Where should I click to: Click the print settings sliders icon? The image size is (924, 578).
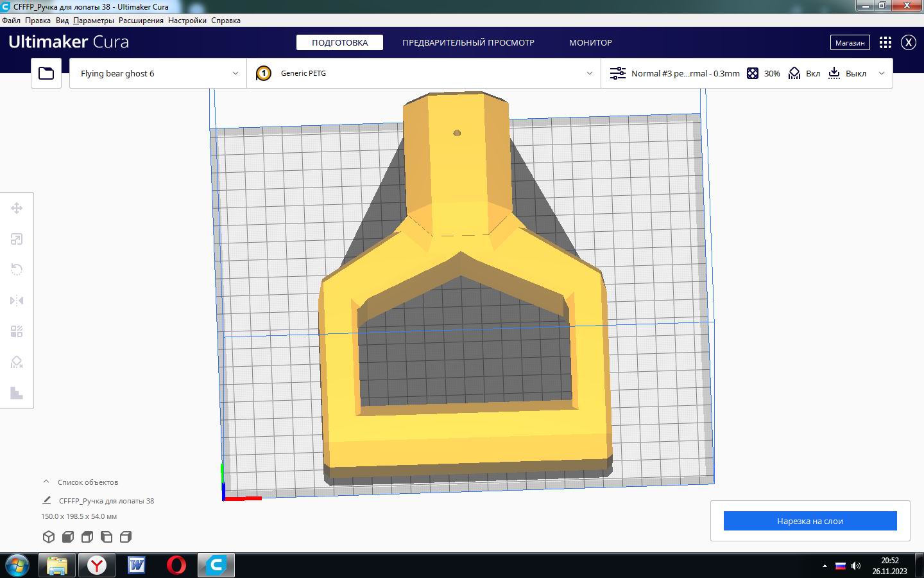pyautogui.click(x=618, y=73)
